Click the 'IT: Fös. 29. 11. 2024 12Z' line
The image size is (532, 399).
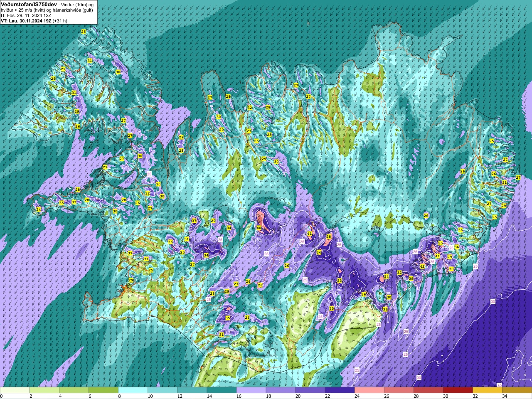[x=26, y=15]
